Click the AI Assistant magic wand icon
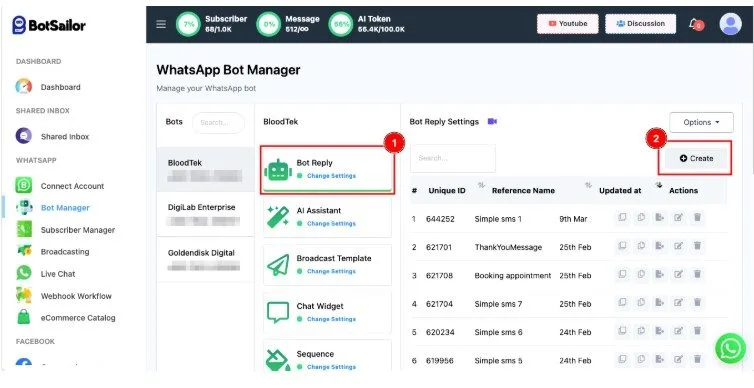754x388 pixels. [x=278, y=216]
